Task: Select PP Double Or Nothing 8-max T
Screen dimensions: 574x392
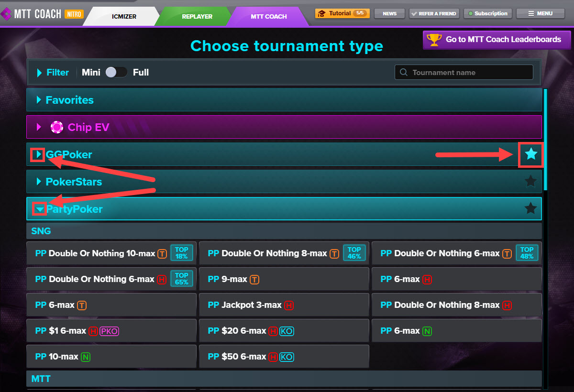Action: tap(284, 253)
